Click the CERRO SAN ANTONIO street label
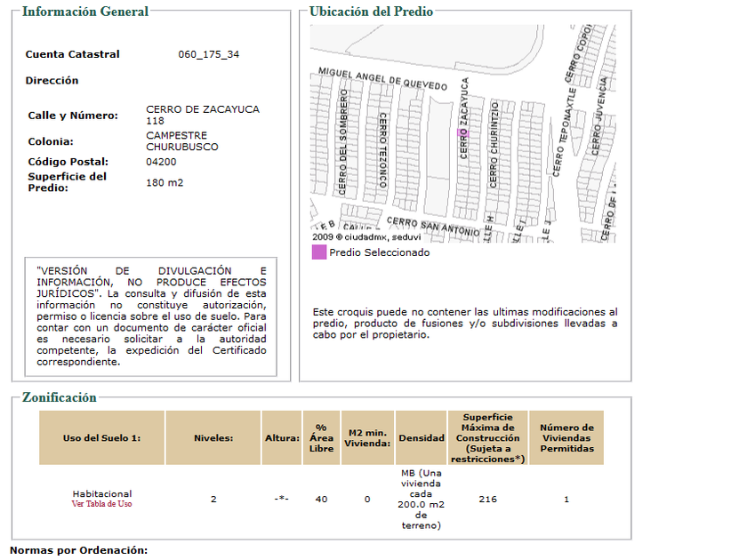Screen dimensions: 747x560 click(x=433, y=227)
